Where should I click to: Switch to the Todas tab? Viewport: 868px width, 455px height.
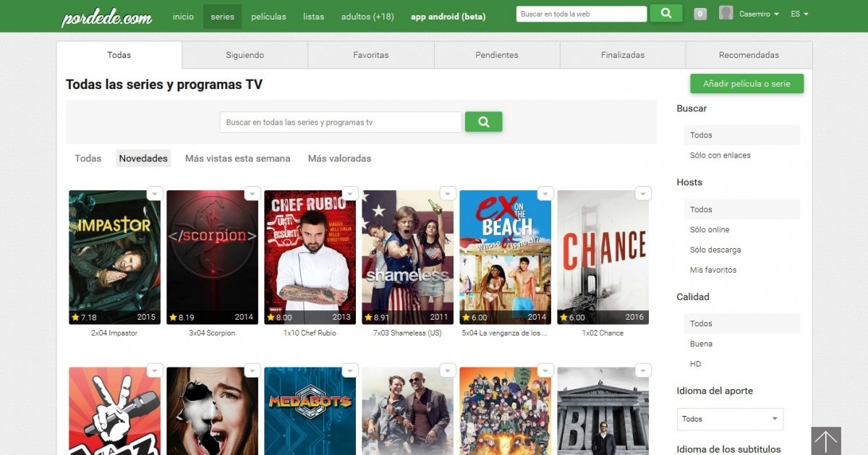tap(119, 55)
